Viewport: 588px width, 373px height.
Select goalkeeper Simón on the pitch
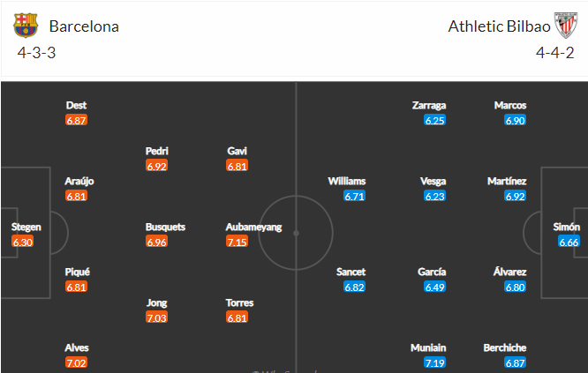pos(567,227)
